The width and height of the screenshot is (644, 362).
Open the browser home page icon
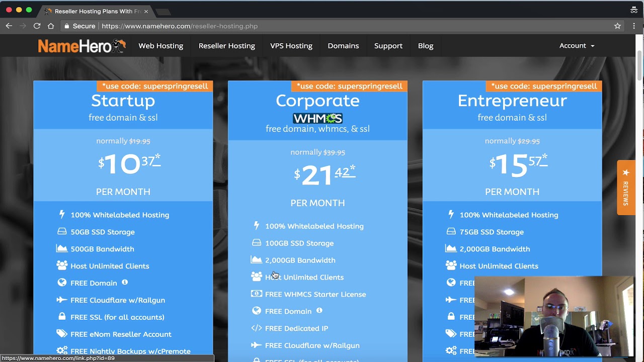click(51, 26)
